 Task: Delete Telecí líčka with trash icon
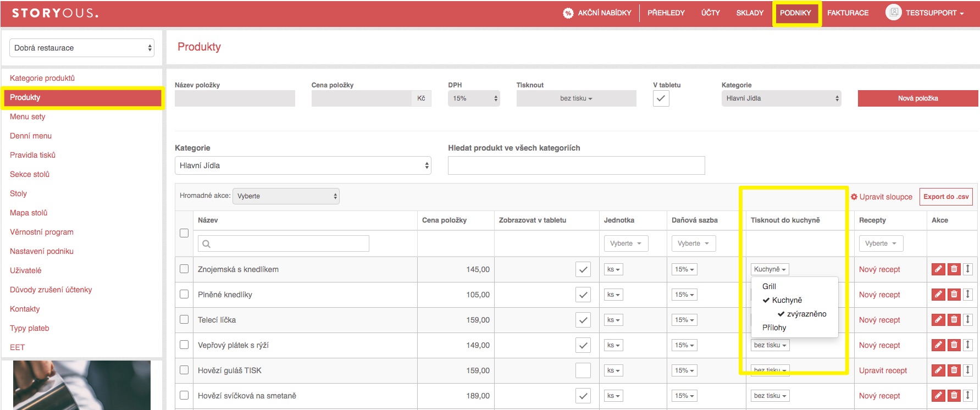click(954, 320)
